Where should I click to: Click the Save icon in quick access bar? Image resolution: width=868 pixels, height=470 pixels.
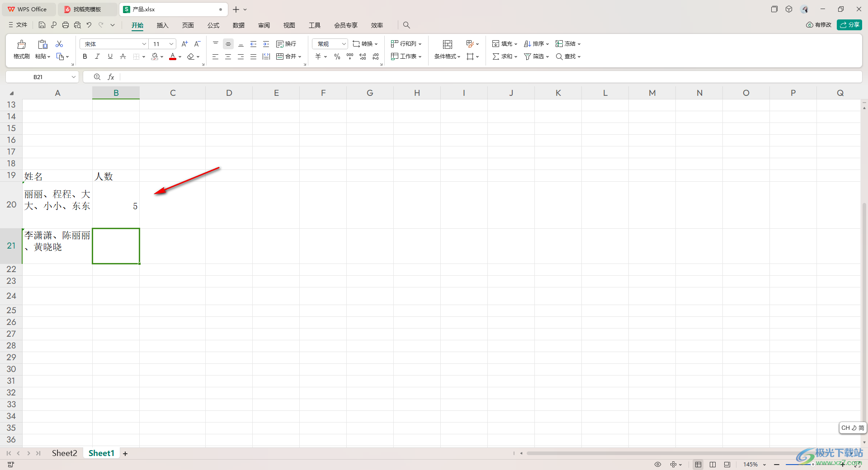[42, 25]
